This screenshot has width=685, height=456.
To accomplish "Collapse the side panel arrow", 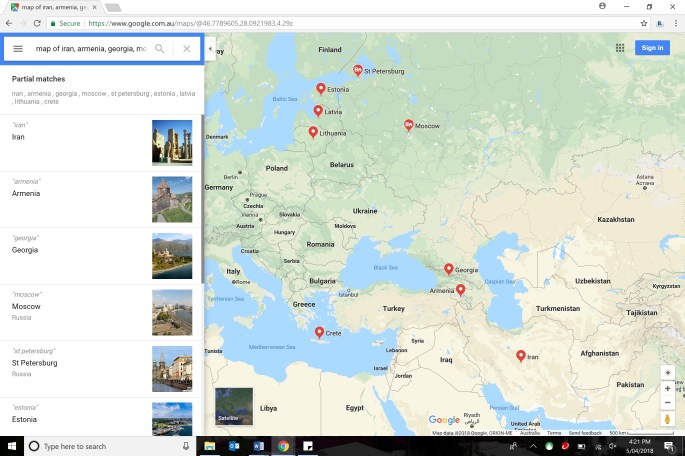I will [x=210, y=48].
